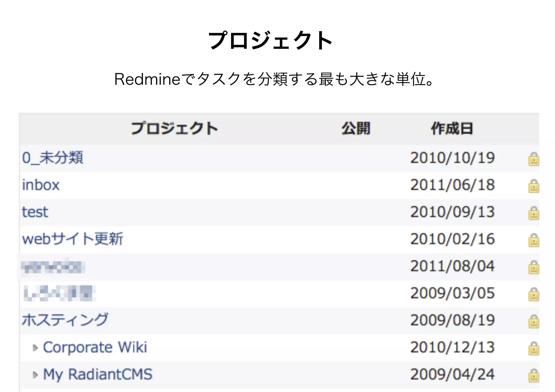Select the date 2010/09/13
Image resolution: width=555 pixels, height=392 pixels.
[453, 212]
